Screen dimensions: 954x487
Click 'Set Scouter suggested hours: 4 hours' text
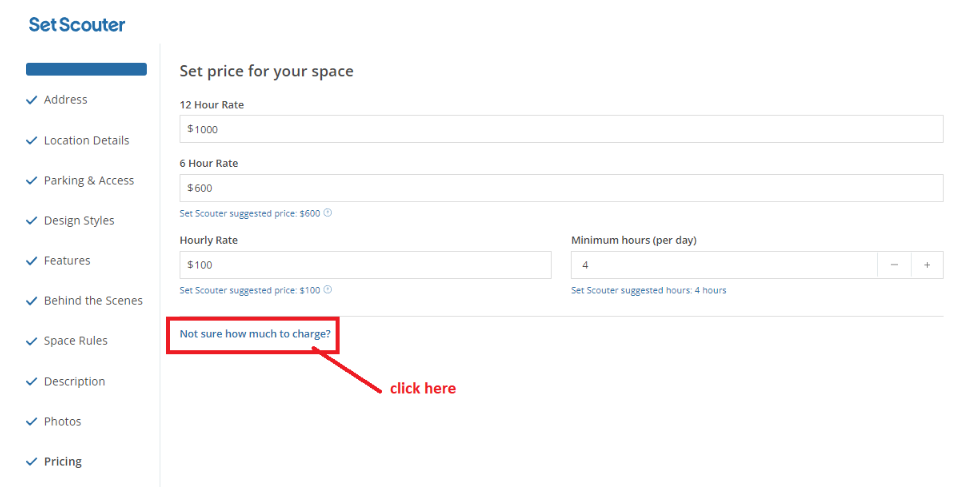[649, 290]
